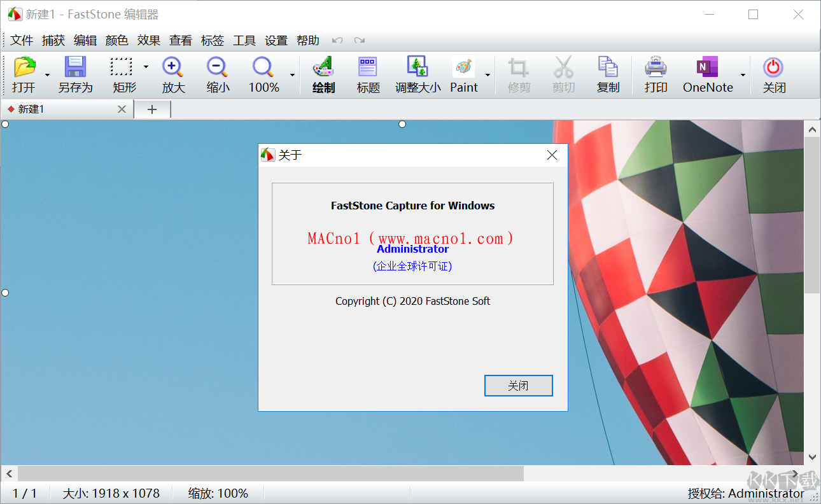Expand the OneNote dropdown arrow
Viewport: 821px width, 504px height.
point(743,75)
